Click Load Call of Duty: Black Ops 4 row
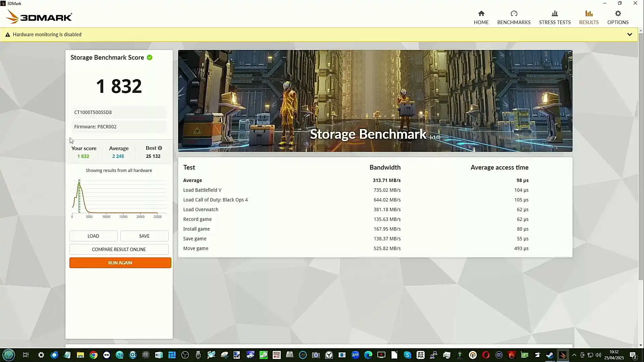 coord(215,200)
